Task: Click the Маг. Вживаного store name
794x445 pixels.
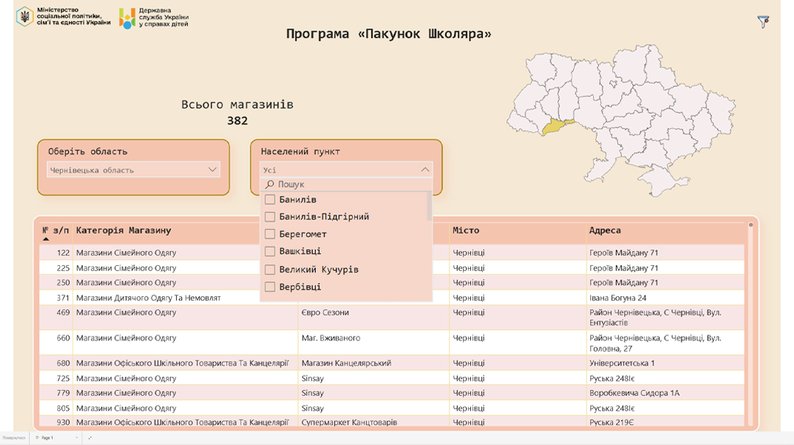Action: click(x=331, y=338)
